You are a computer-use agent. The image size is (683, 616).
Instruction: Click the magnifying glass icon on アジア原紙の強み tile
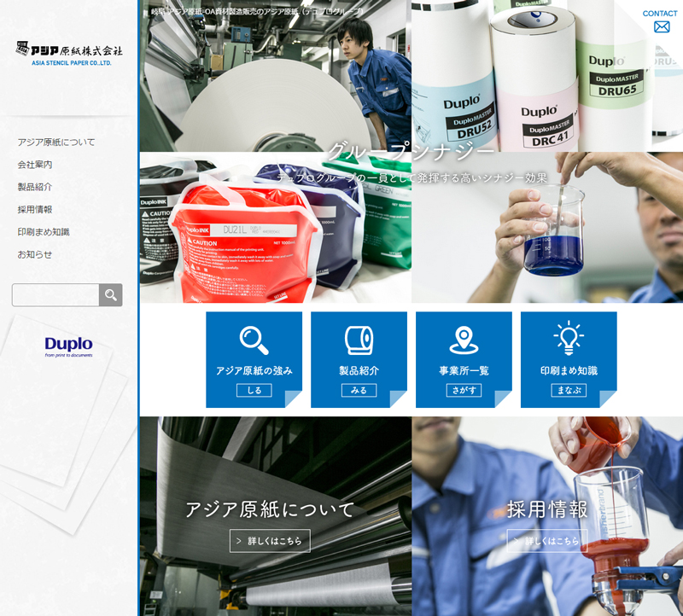[254, 340]
